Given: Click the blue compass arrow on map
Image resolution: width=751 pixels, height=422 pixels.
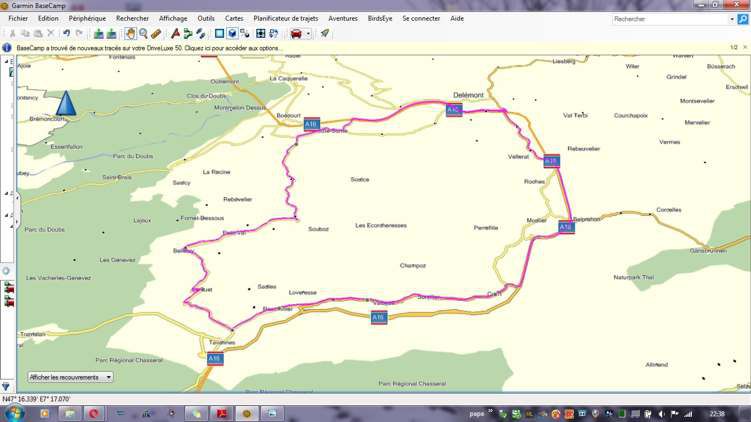Looking at the screenshot, I should (66, 102).
